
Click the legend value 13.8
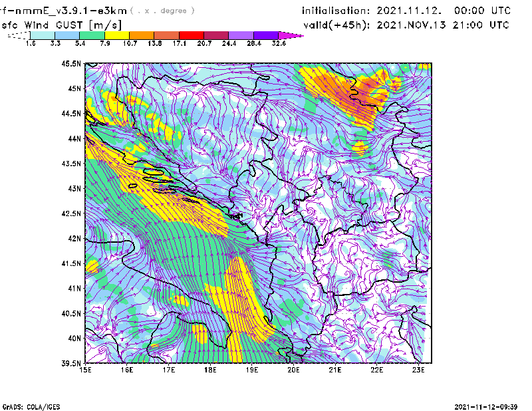[x=154, y=43]
